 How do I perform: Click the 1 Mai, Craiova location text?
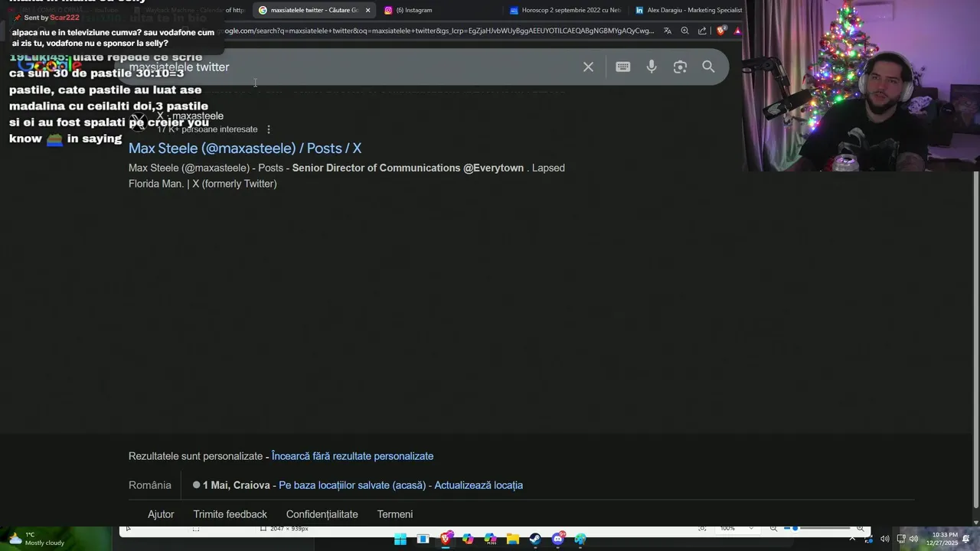click(236, 485)
